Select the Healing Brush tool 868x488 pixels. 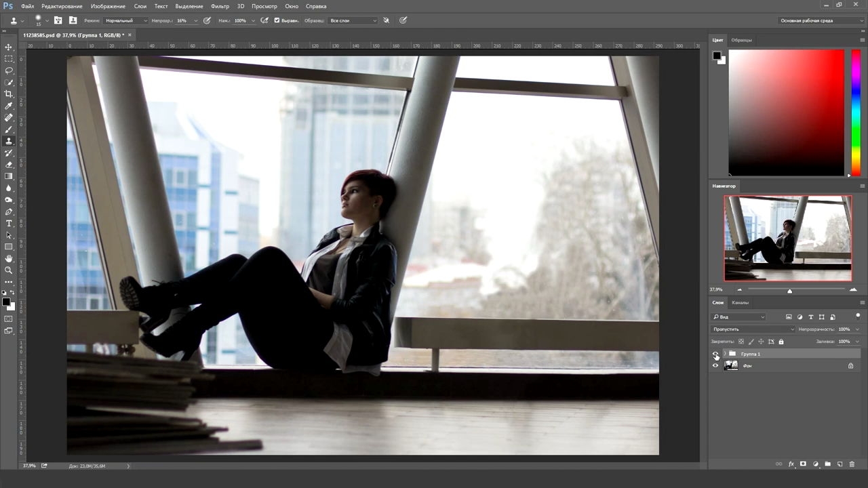9,118
